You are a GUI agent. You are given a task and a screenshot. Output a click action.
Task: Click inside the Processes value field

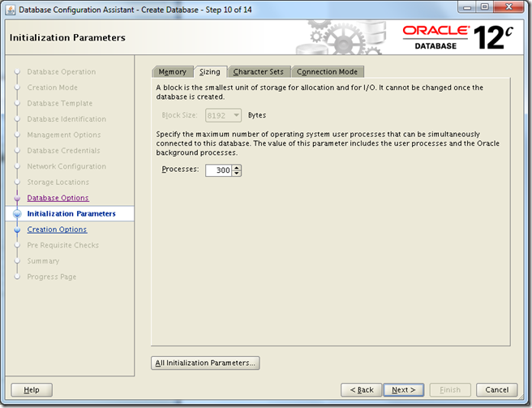(x=218, y=170)
